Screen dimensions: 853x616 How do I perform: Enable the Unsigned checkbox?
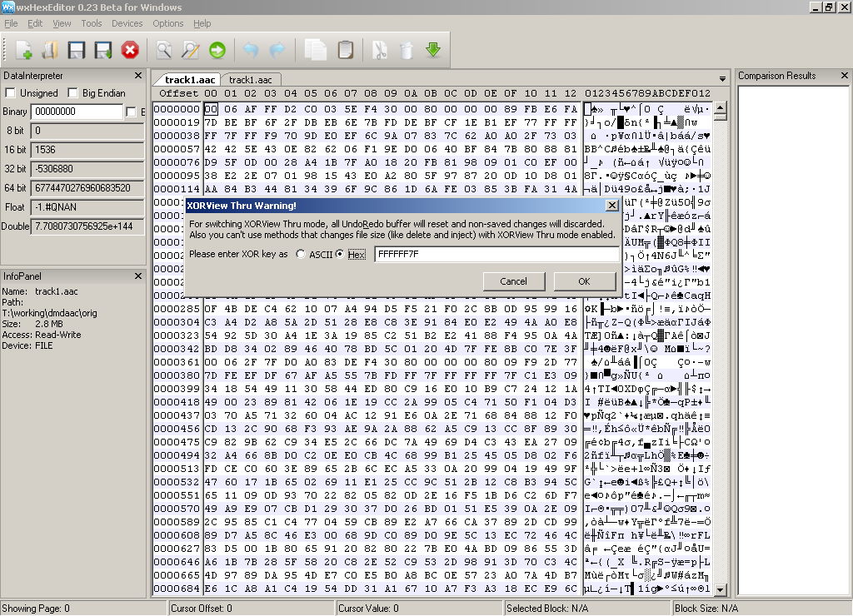10,93
